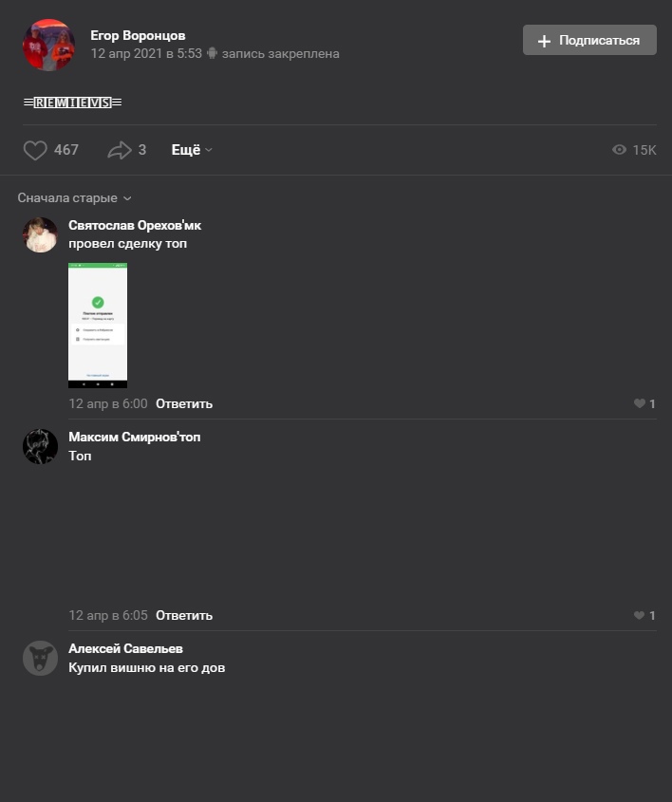Like the post with the heart icon
Viewport: 672px width, 802px height.
tap(35, 150)
